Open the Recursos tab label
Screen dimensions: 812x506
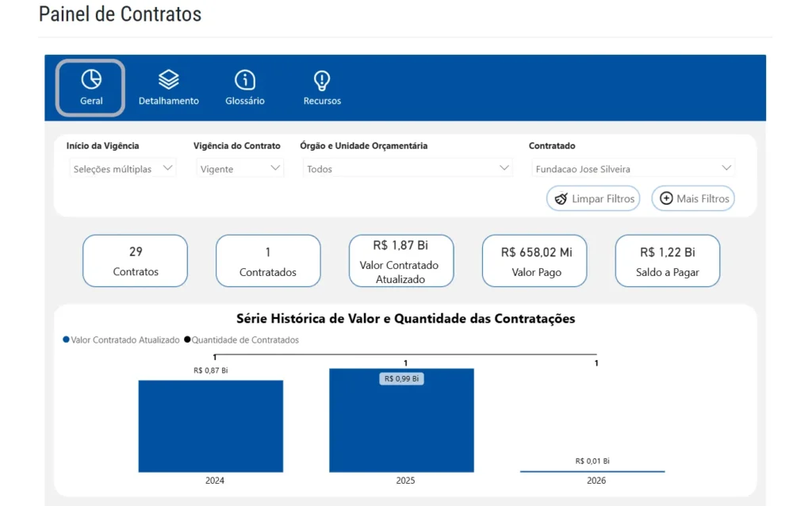tap(322, 101)
